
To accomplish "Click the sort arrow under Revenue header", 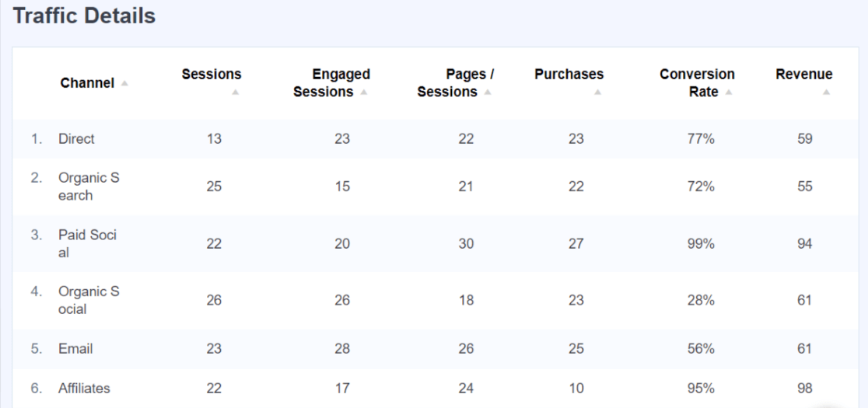I will (x=826, y=92).
